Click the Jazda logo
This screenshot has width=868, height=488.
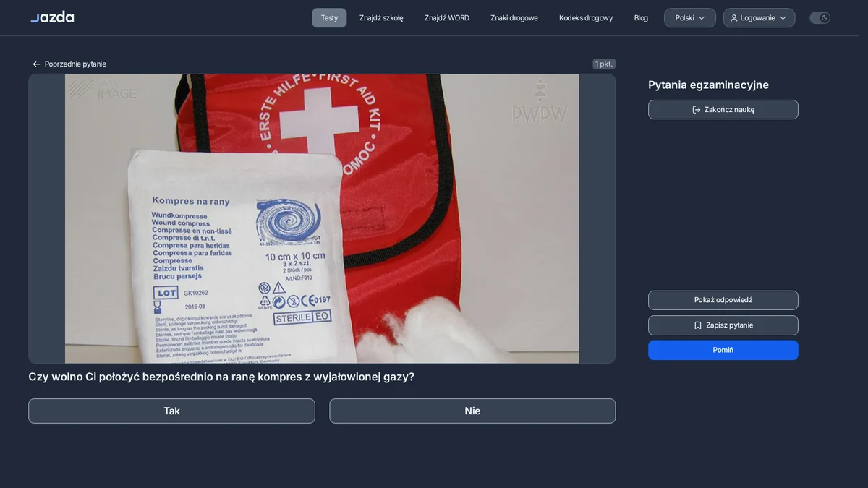(x=52, y=17)
